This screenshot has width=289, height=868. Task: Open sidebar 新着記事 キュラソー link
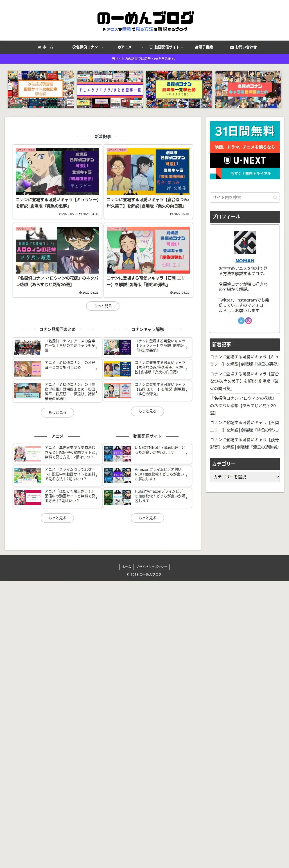pyautogui.click(x=245, y=360)
